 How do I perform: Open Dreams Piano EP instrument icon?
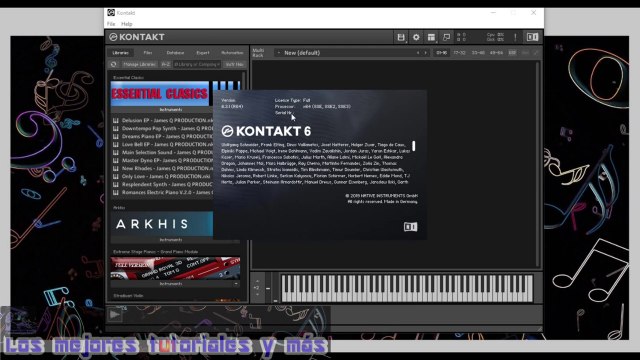[x=116, y=136]
